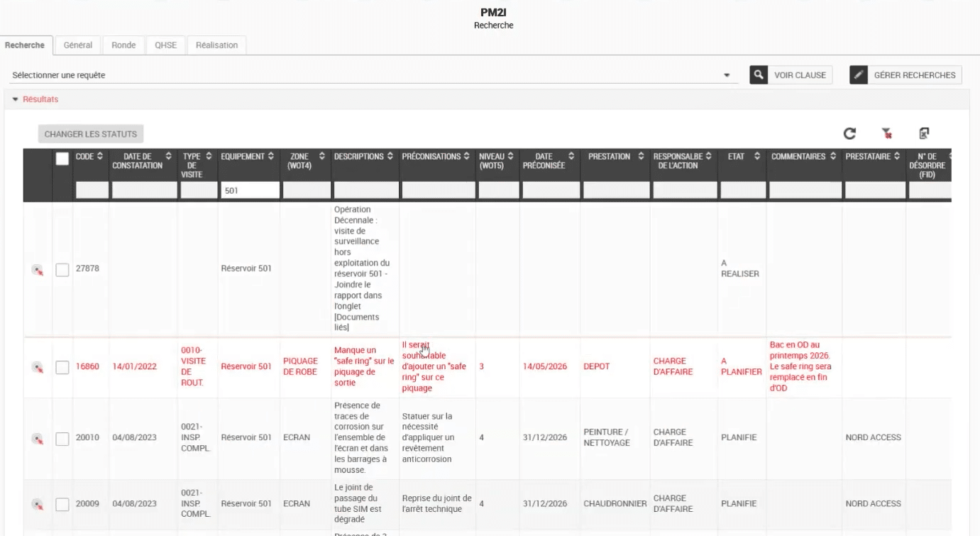Click the refresh results icon
This screenshot has height=536, width=980.
click(x=849, y=133)
